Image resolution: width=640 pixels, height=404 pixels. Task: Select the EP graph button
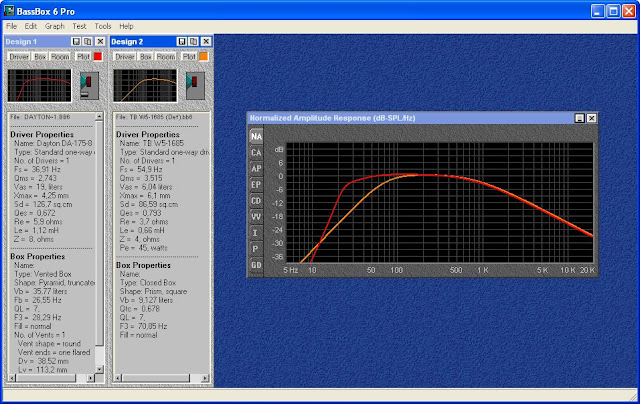(257, 184)
